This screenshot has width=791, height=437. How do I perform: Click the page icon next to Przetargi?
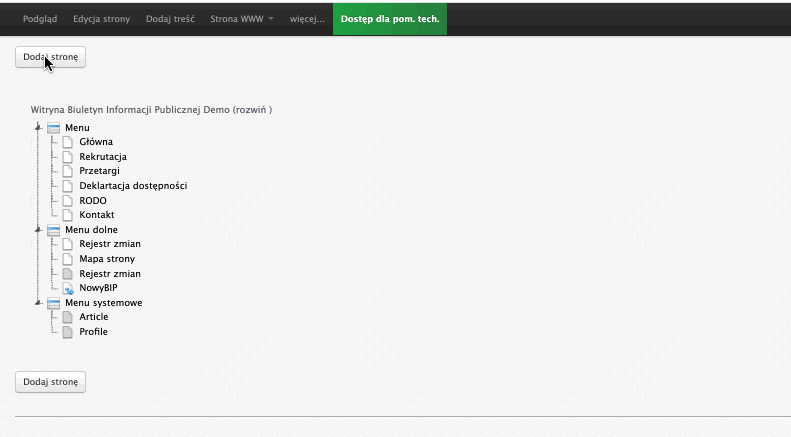tap(68, 171)
